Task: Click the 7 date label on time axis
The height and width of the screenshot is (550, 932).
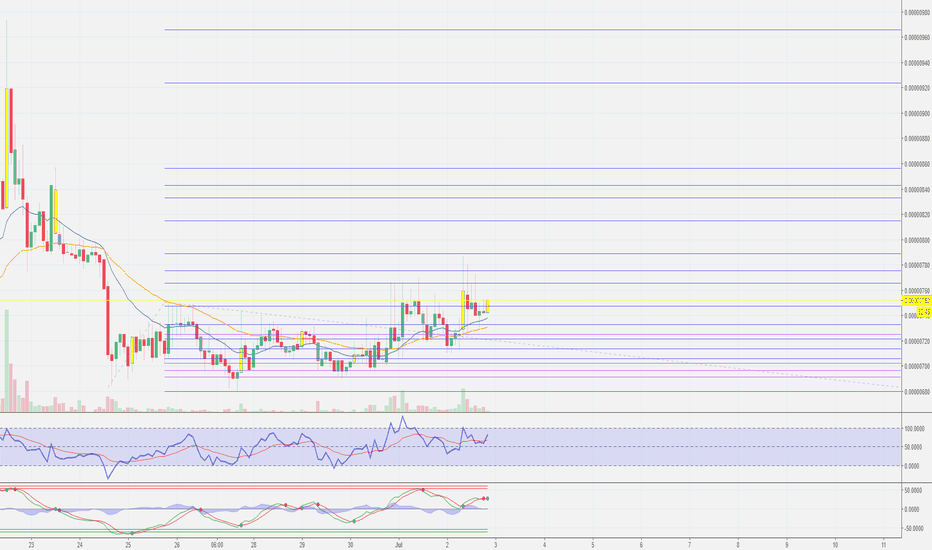Action: click(689, 544)
